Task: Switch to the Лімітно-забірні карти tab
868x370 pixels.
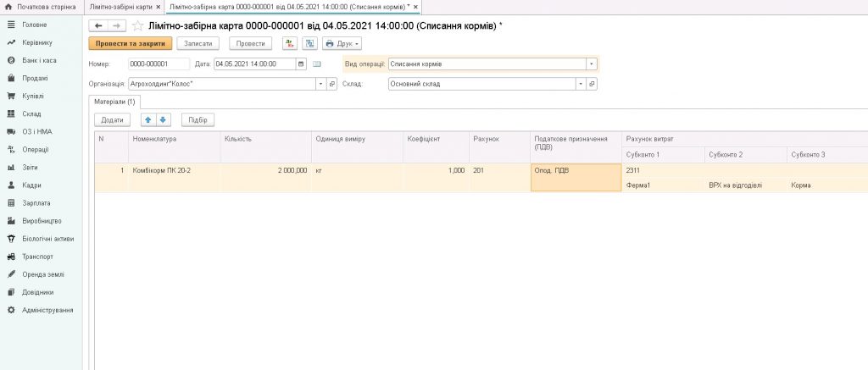Action: (120, 7)
